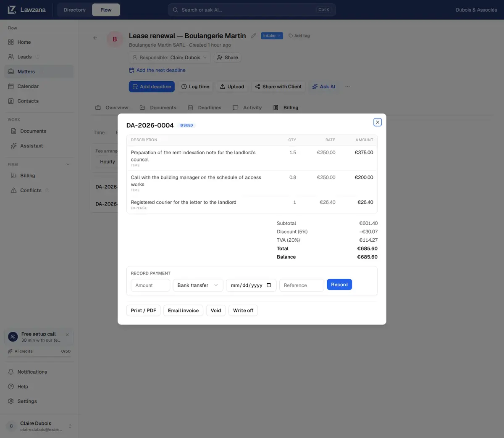Click Email invoice button
504x438 pixels.
(x=183, y=310)
